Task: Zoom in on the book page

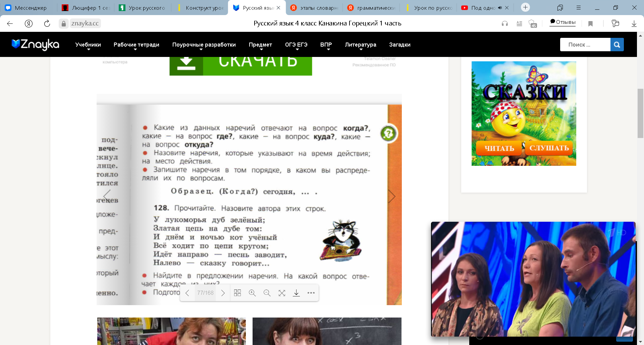Action: pyautogui.click(x=252, y=293)
